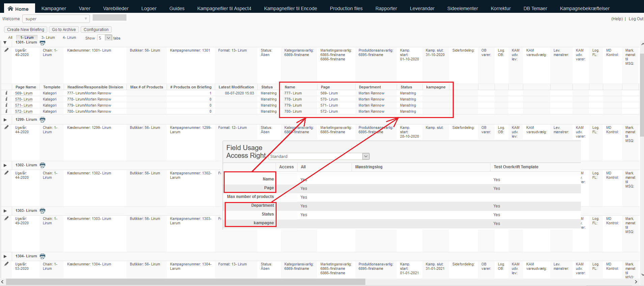Switch to the 3- Lirum tab
Image resolution: width=644 pixels, height=286 pixels.
tap(48, 38)
